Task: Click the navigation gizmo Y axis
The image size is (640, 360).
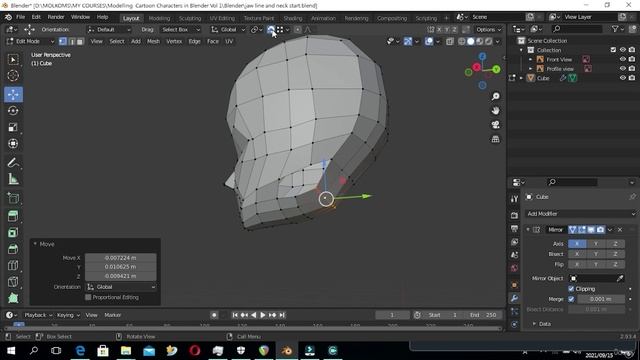Action: pyautogui.click(x=496, y=69)
